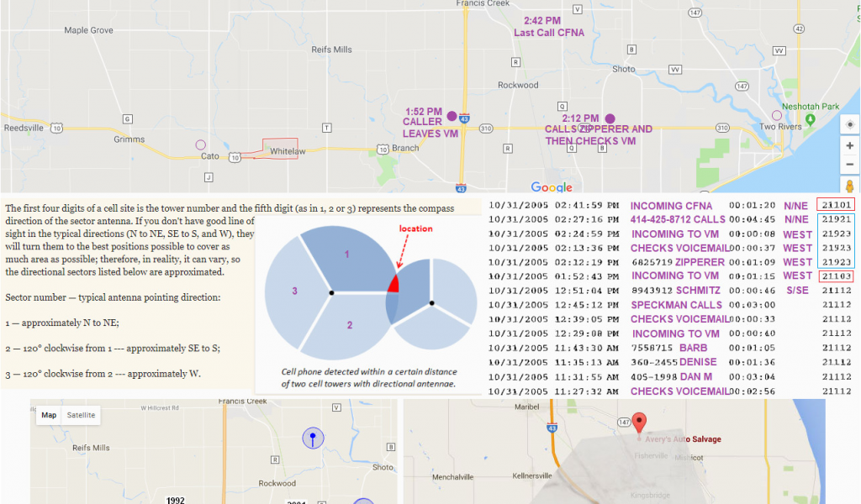Click the my-location target button
Image resolution: width=861 pixels, height=504 pixels.
849,124
